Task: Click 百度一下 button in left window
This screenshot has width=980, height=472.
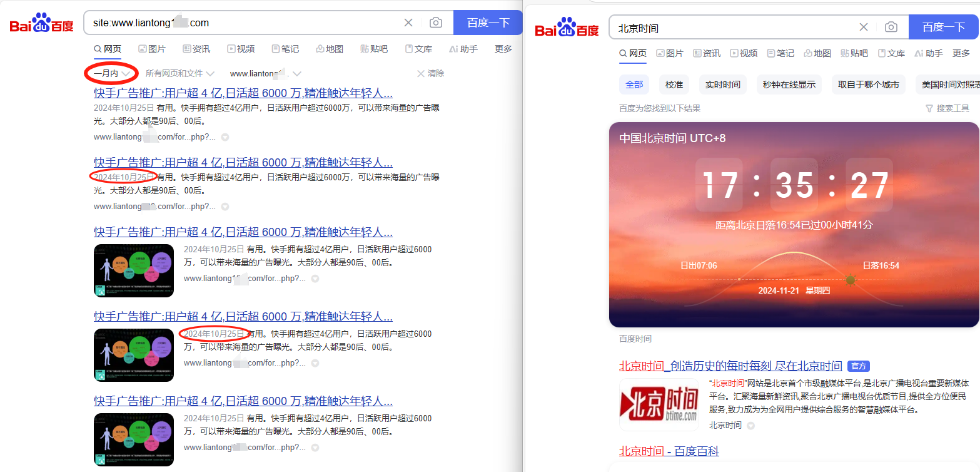Action: [x=488, y=23]
